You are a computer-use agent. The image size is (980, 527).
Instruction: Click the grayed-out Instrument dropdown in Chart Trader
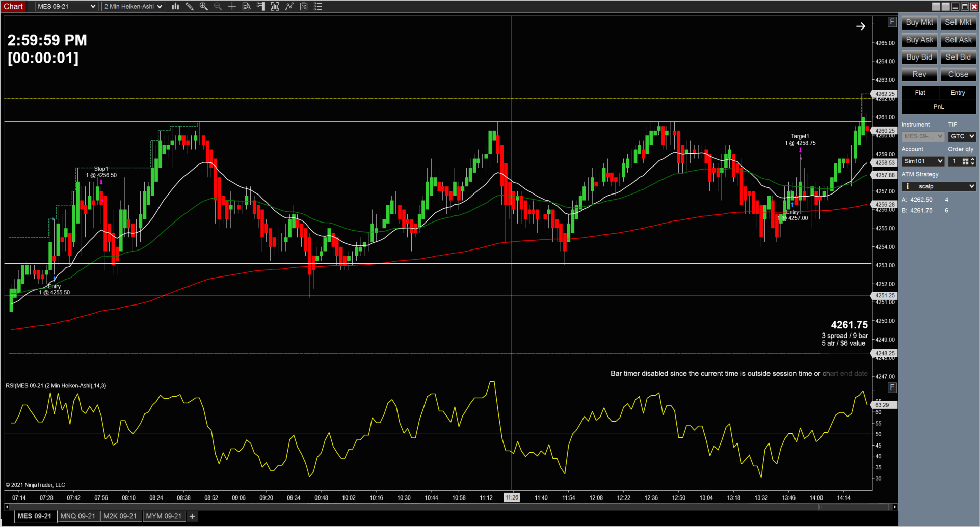[x=923, y=136]
